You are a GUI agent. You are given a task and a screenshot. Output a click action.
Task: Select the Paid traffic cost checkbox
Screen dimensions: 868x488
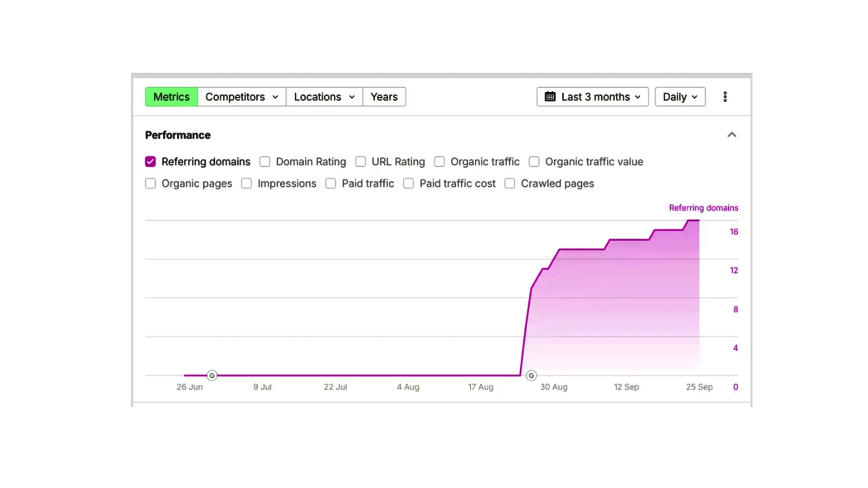[x=409, y=183]
